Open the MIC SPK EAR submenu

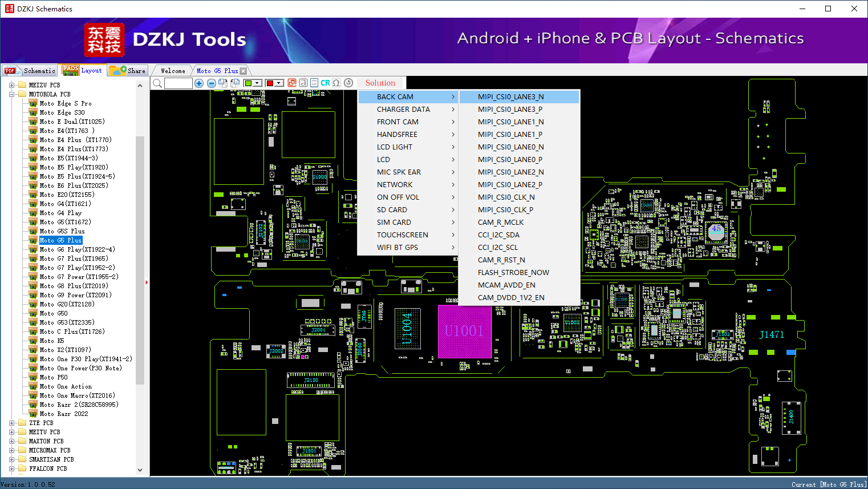click(x=408, y=172)
